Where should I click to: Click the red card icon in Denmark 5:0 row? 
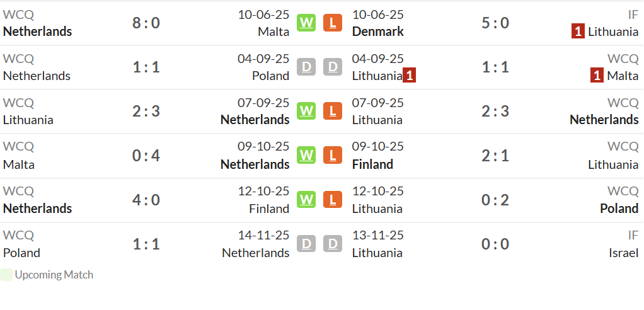point(578,32)
